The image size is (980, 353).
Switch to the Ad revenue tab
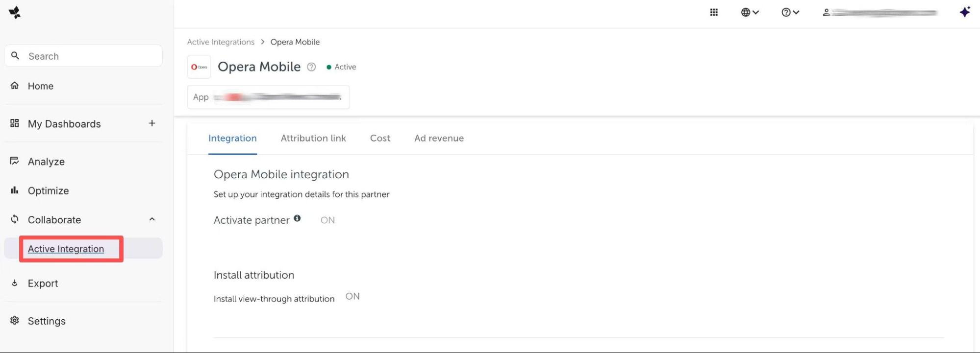click(439, 139)
